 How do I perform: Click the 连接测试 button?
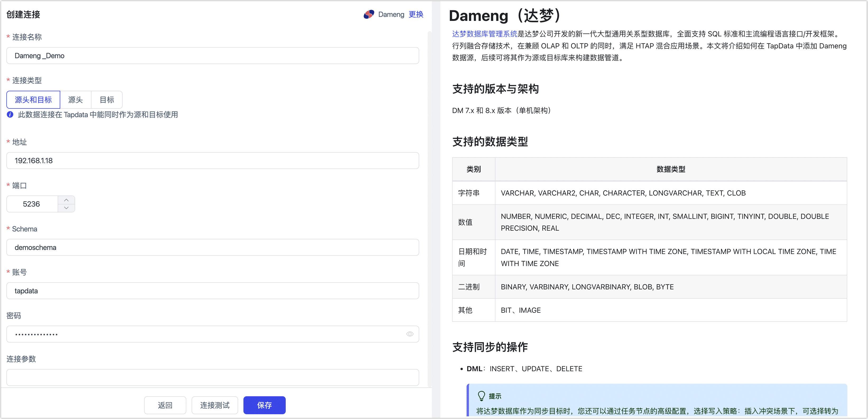coord(215,405)
